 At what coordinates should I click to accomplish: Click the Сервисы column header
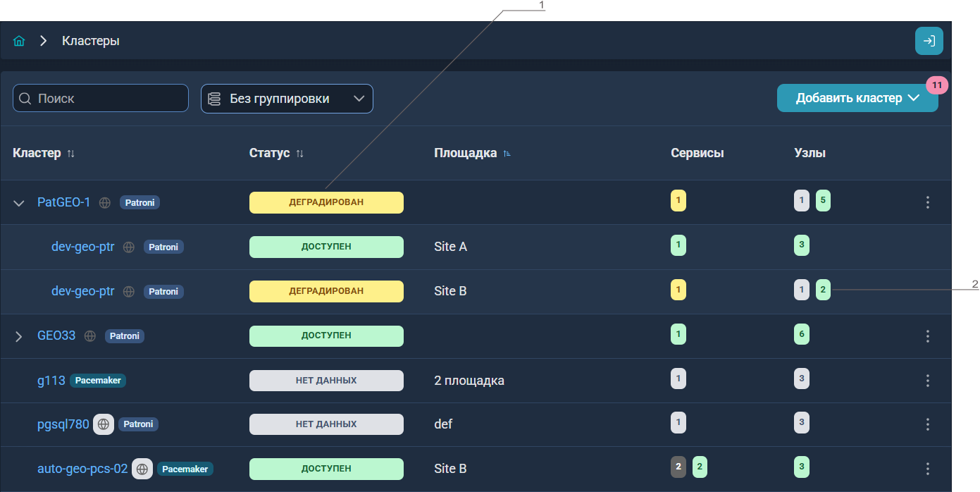click(x=697, y=153)
